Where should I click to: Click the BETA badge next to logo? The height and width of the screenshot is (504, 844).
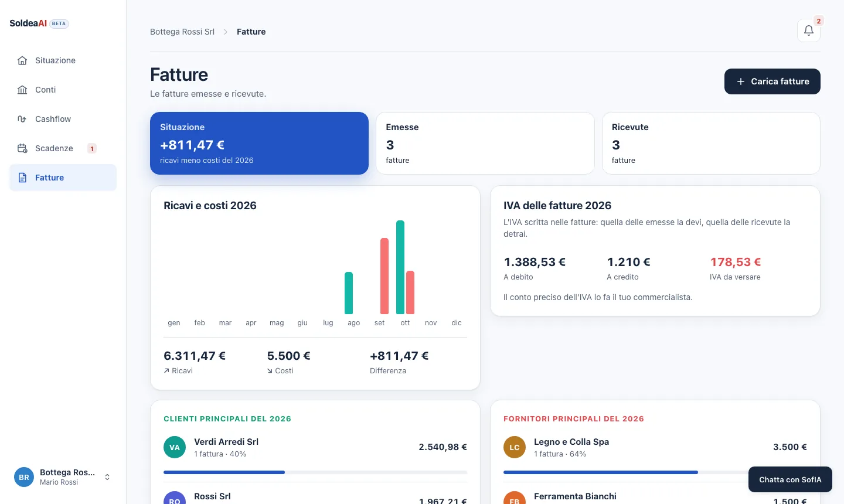coord(59,23)
